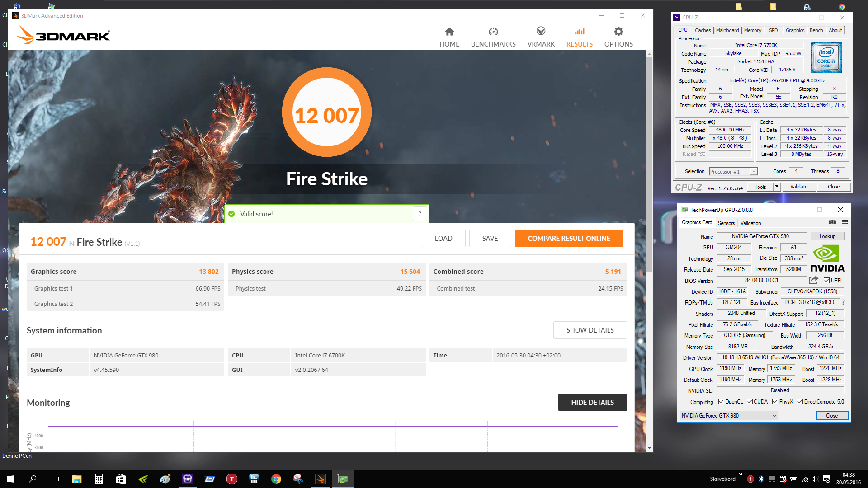868x488 pixels.
Task: Expand the CPU-Z Tools dropdown arrow
Action: [777, 187]
